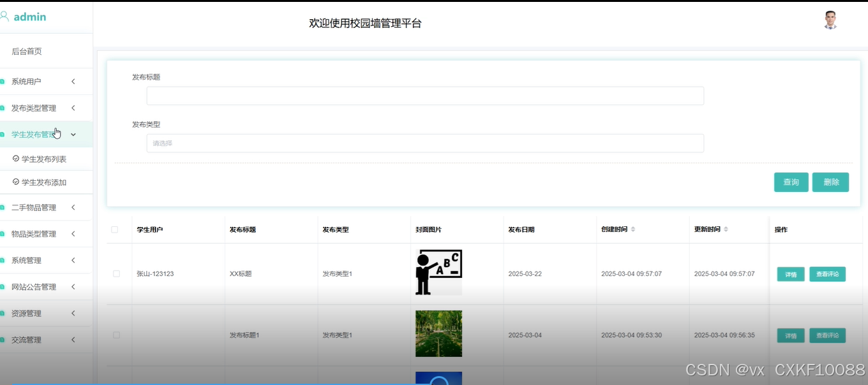Screen dimensions: 868x385
Task: Collapse the 学生发布管理 menu chevron
Action: click(x=73, y=134)
